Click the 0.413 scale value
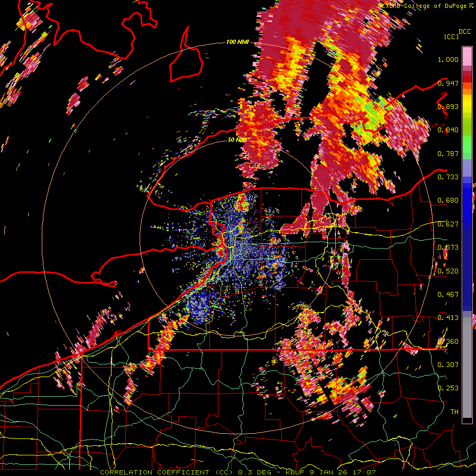The height and width of the screenshot is (476, 476). (448, 318)
